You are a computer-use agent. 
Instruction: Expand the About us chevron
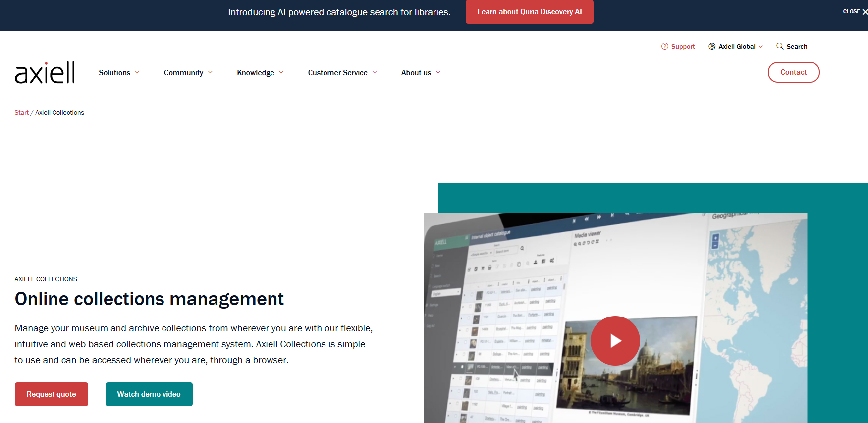tap(438, 72)
